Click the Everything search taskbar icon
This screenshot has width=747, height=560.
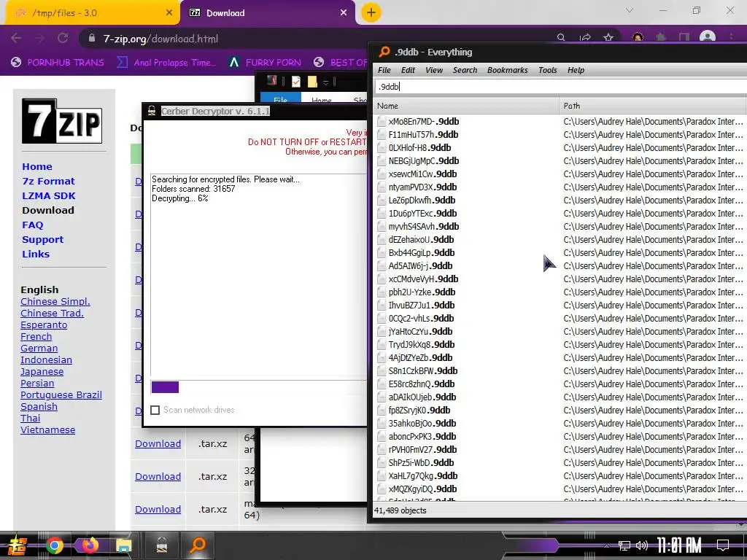click(x=198, y=545)
